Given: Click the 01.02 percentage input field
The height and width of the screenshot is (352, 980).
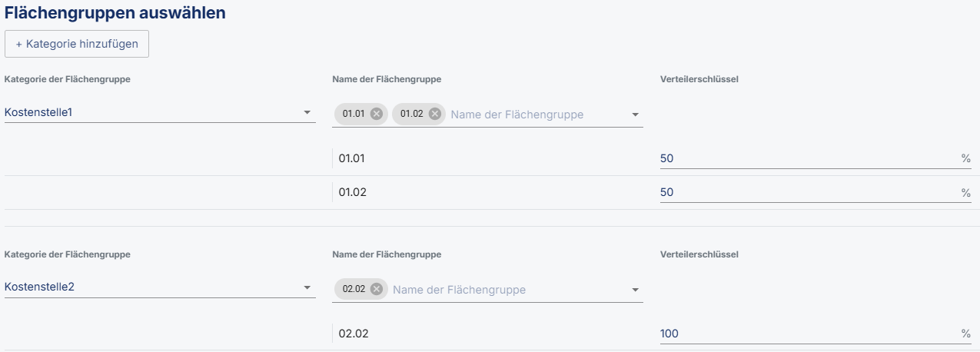Looking at the screenshot, I should (x=807, y=192).
